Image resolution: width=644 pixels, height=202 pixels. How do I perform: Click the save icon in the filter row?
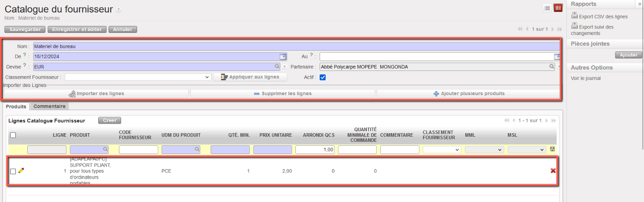pyautogui.click(x=552, y=149)
